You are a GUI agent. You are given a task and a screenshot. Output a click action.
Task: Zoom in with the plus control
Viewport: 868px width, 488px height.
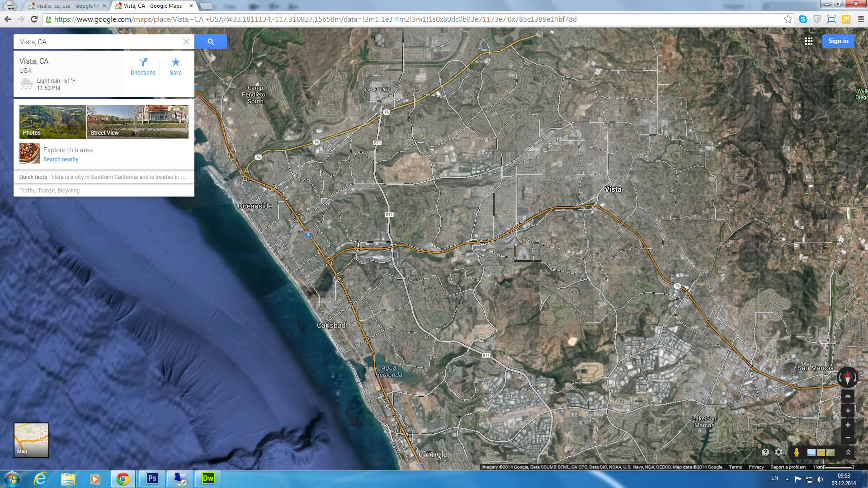(848, 425)
